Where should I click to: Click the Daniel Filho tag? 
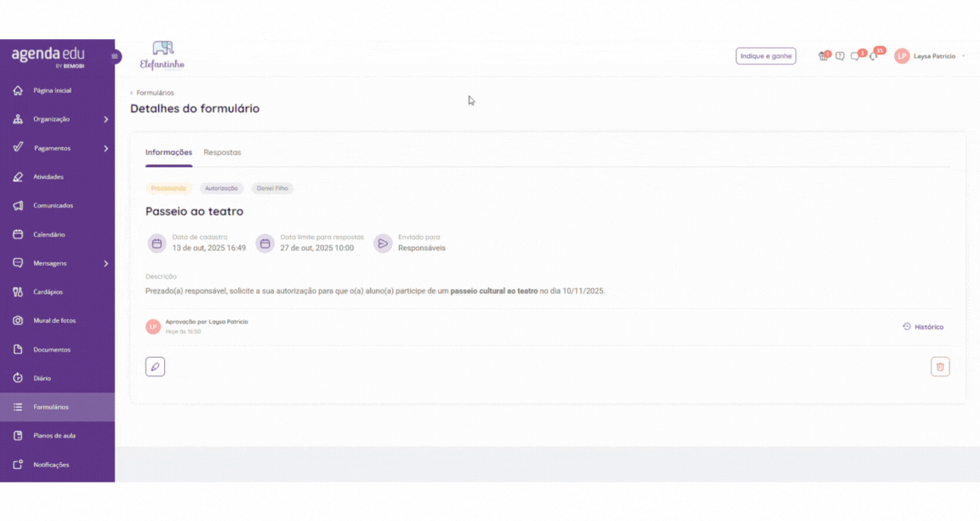point(272,188)
